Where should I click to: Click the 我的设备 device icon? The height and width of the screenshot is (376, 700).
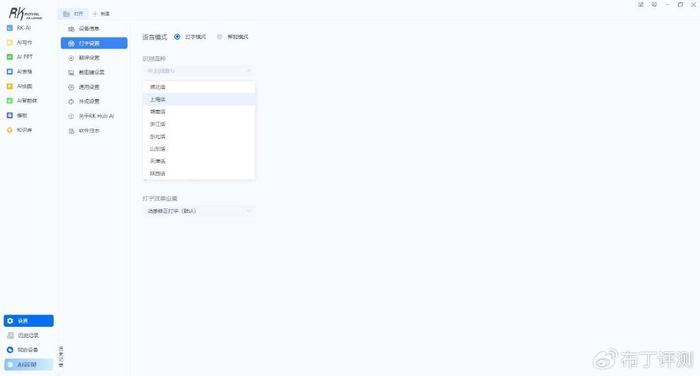point(10,350)
